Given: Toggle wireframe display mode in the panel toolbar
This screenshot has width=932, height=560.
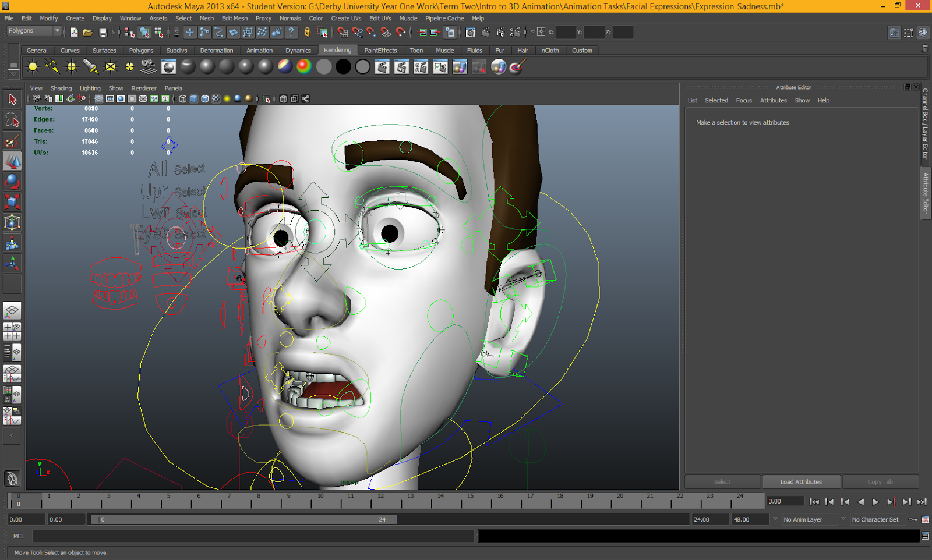Looking at the screenshot, I should click(x=182, y=98).
